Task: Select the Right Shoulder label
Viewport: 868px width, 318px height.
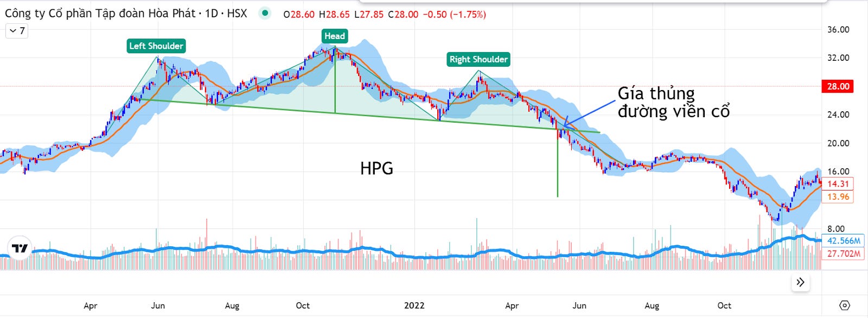Action: pyautogui.click(x=478, y=60)
